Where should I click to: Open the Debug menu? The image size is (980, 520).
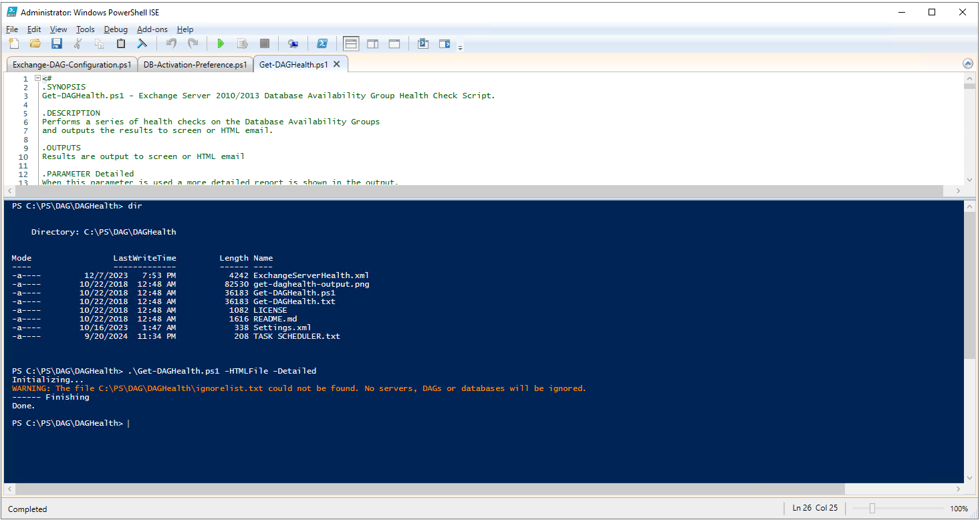[x=116, y=29]
